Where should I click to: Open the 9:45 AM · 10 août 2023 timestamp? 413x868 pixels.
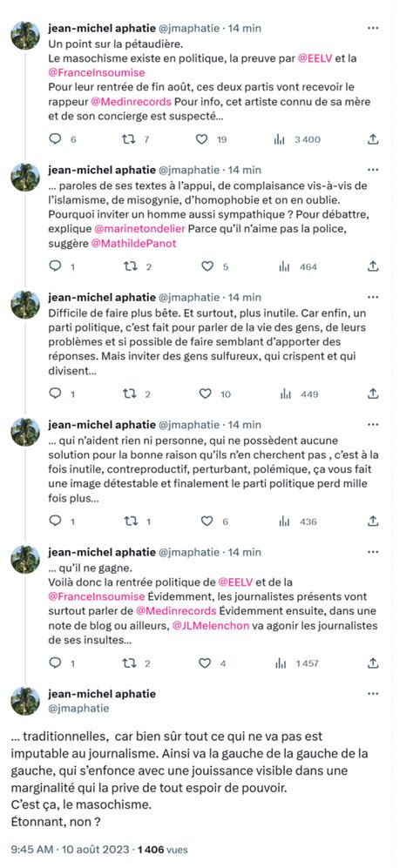(71, 849)
